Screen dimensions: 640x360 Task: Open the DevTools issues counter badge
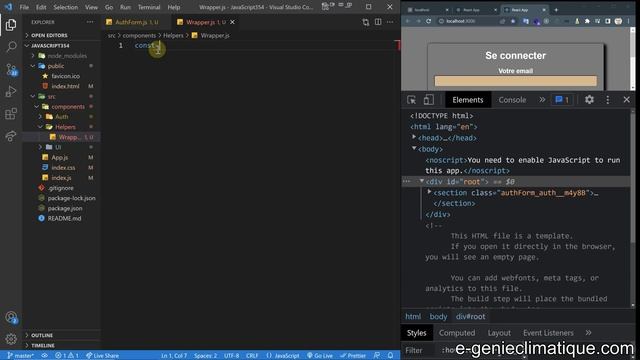click(562, 100)
